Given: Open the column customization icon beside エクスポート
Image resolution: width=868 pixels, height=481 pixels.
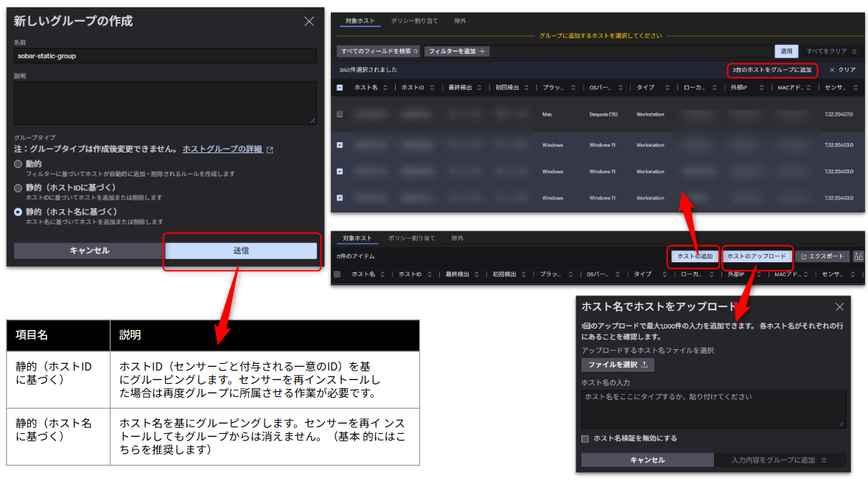Looking at the screenshot, I should point(858,256).
